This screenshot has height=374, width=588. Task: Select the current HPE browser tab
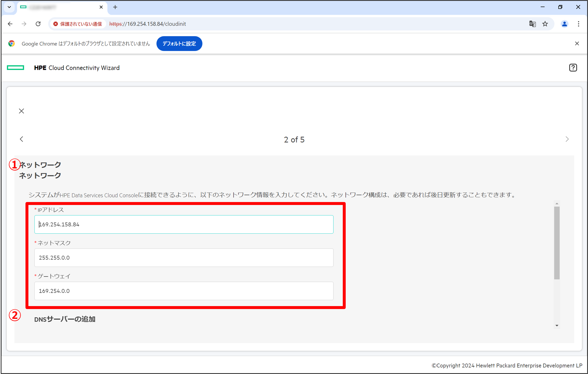point(62,7)
